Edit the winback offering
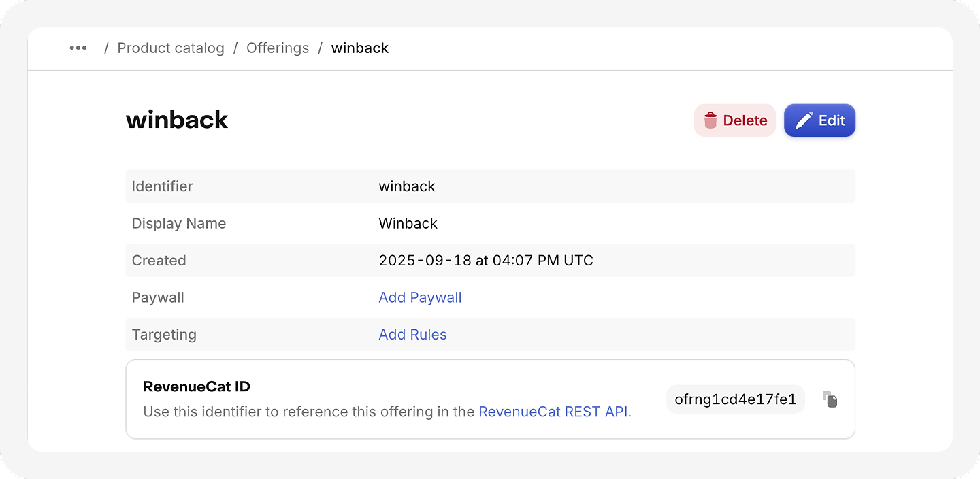The image size is (980, 479). point(819,120)
